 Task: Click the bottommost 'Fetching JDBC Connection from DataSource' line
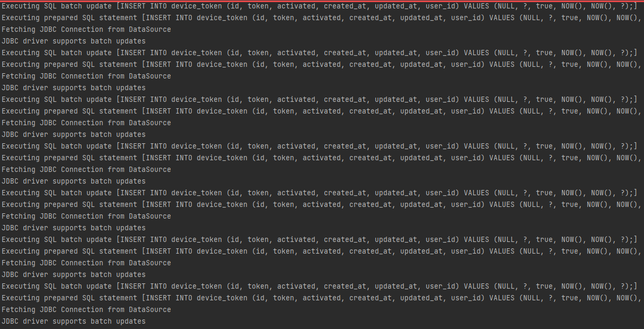(86, 309)
